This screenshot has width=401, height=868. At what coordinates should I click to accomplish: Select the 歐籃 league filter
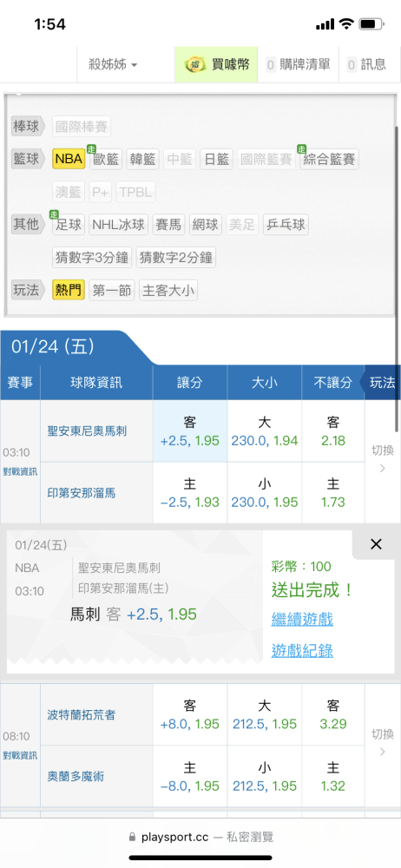click(x=106, y=160)
